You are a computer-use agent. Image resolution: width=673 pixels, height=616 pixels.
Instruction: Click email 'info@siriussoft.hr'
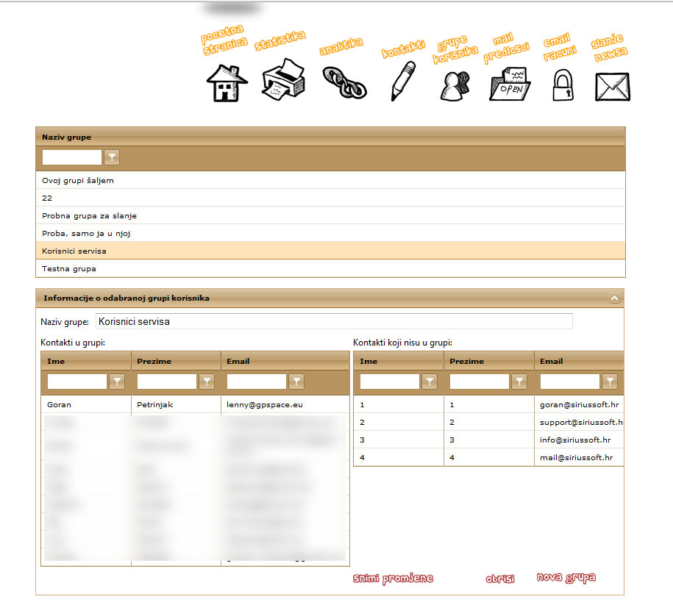coord(575,440)
